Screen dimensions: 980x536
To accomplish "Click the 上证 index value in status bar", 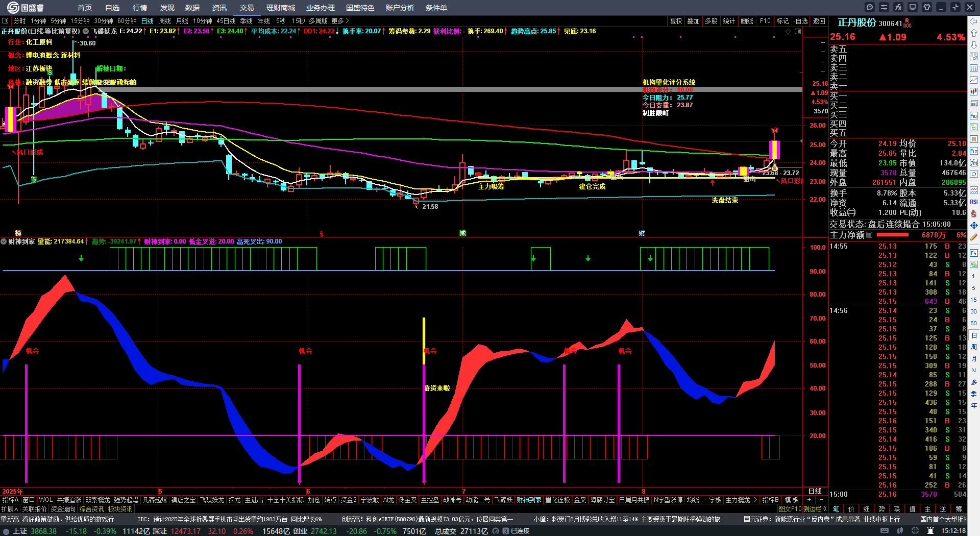I will (43, 531).
